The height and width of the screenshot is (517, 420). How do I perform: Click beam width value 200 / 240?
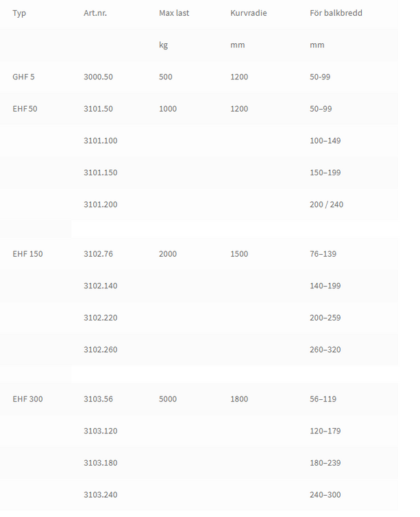click(x=326, y=205)
